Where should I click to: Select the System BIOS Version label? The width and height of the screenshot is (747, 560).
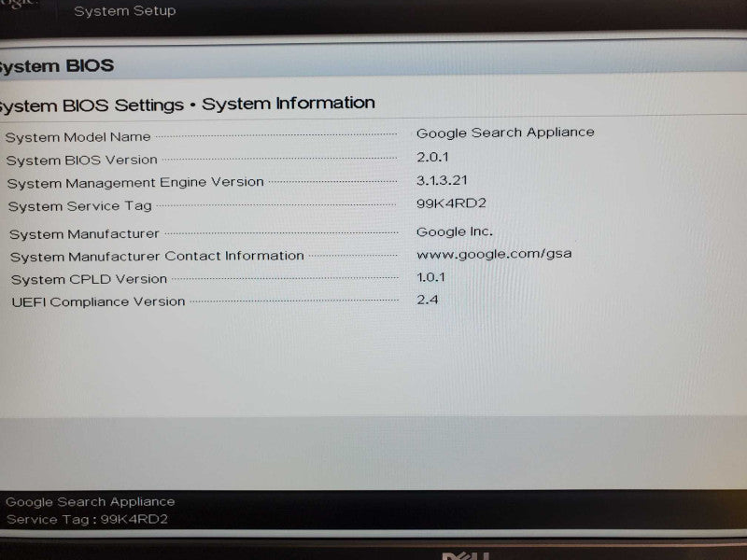click(x=82, y=160)
